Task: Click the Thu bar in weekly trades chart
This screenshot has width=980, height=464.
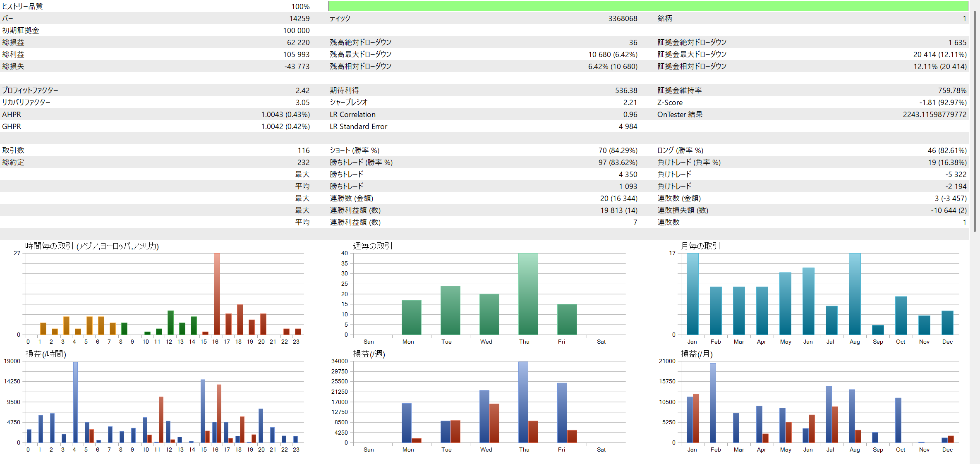Action: [x=528, y=294]
